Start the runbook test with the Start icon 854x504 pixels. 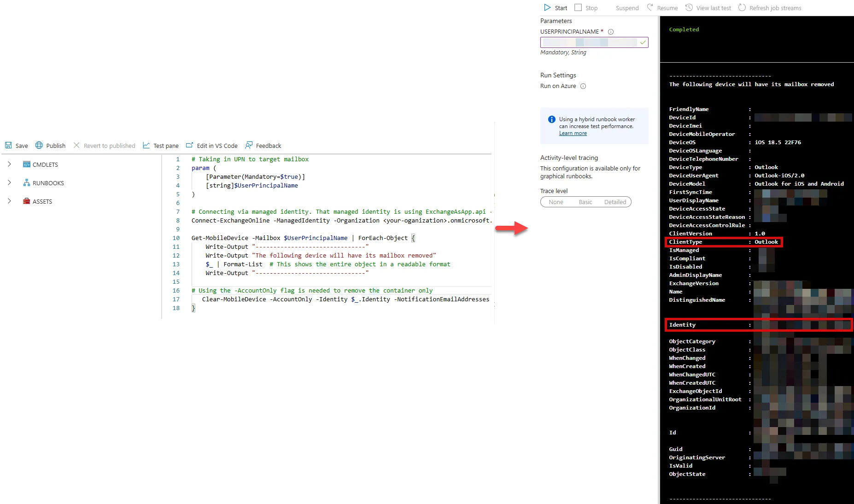tap(547, 7)
